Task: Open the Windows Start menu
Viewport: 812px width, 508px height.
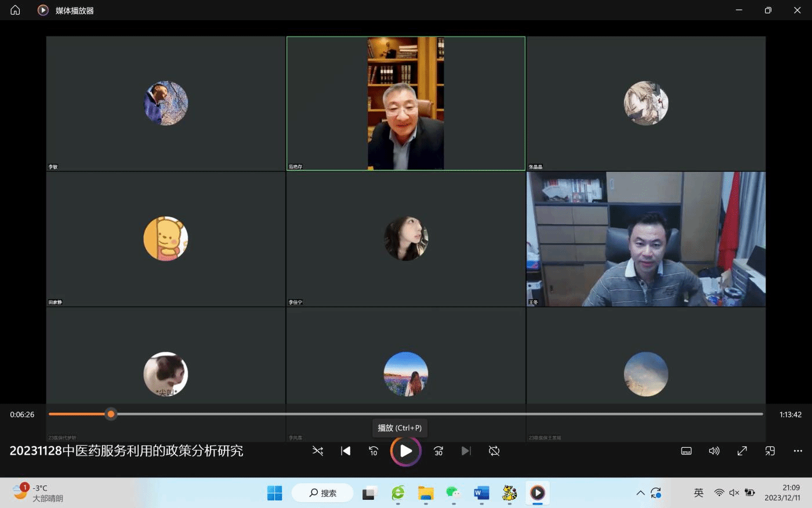Action: tap(274, 493)
